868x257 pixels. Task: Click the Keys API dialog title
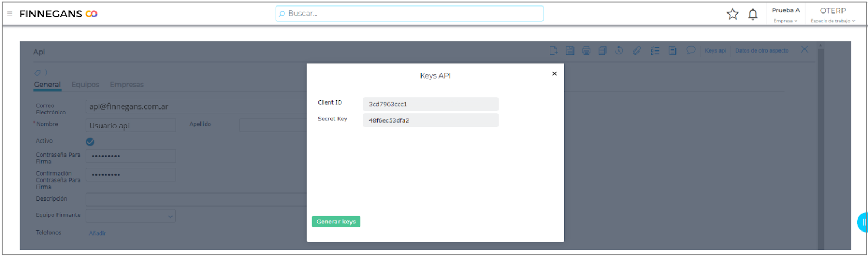(x=435, y=76)
